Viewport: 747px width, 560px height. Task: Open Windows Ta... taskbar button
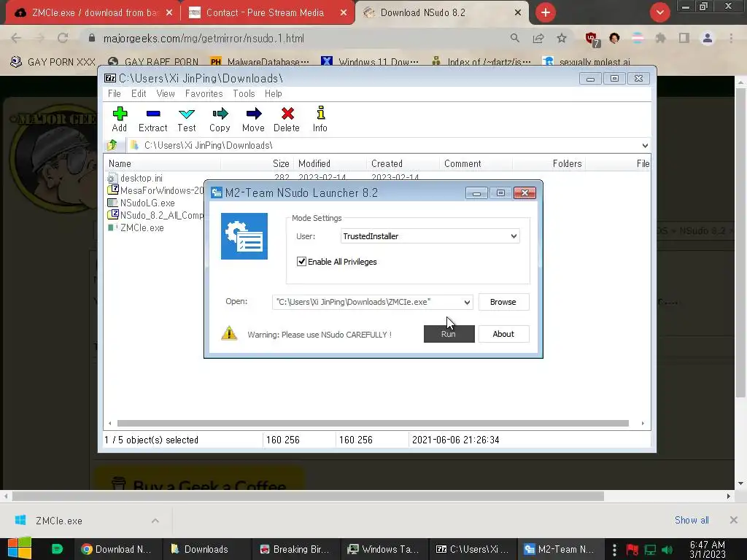[384, 549]
